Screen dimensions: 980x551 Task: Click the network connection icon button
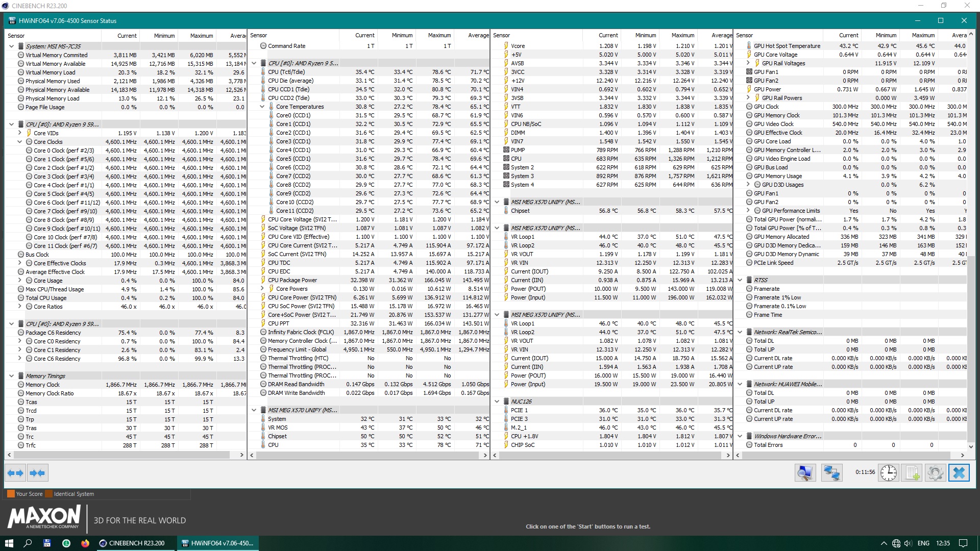click(831, 473)
